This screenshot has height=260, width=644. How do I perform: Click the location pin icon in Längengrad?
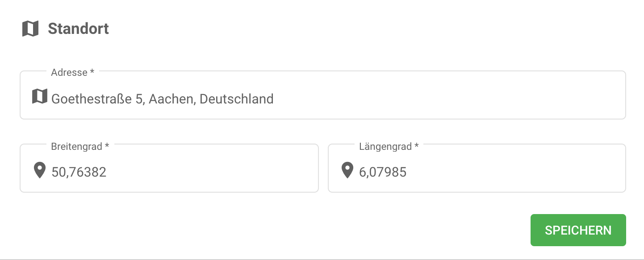(347, 170)
